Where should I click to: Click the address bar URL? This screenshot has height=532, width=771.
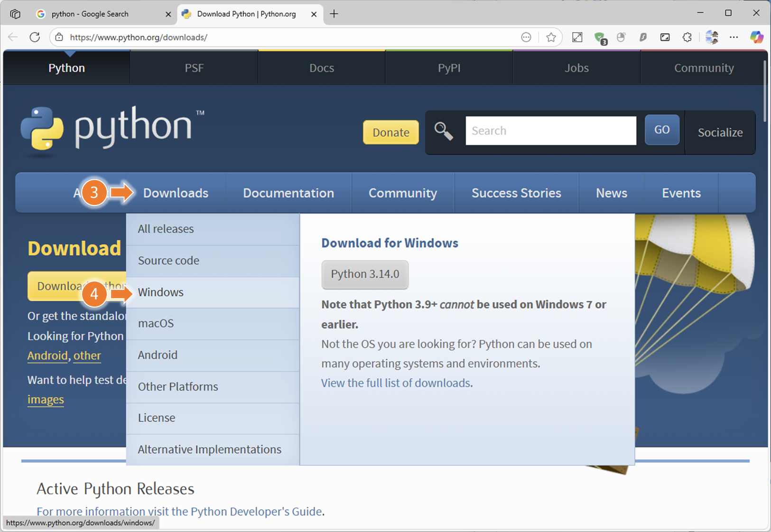(139, 37)
